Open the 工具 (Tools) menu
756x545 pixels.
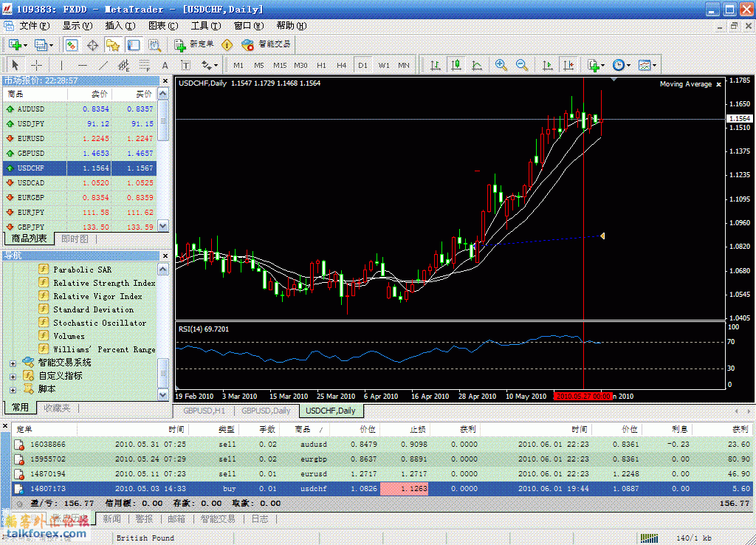click(206, 26)
